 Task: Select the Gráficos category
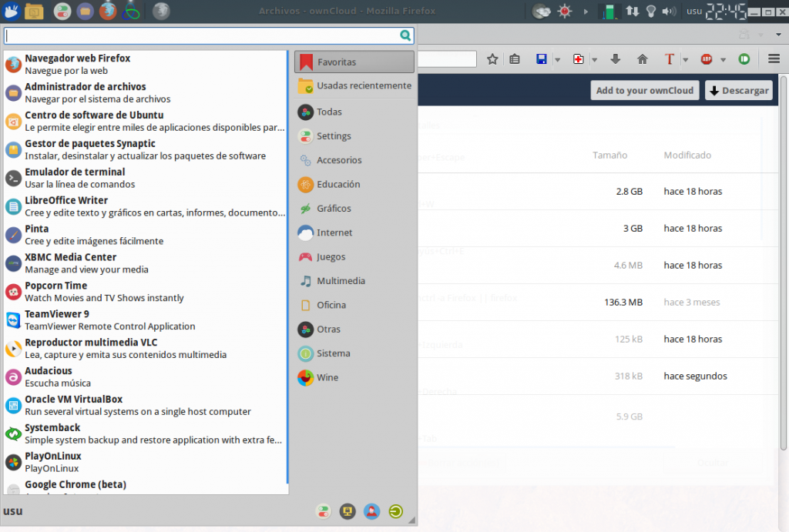coord(354,208)
